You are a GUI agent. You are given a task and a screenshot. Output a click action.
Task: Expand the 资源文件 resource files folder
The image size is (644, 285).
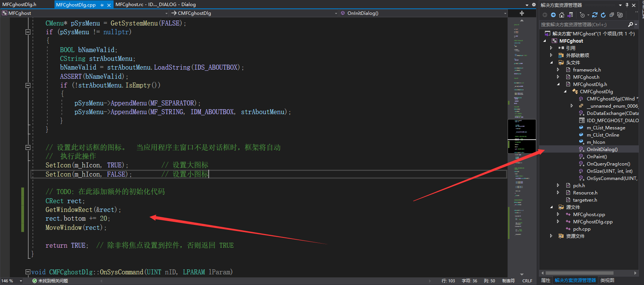point(551,236)
